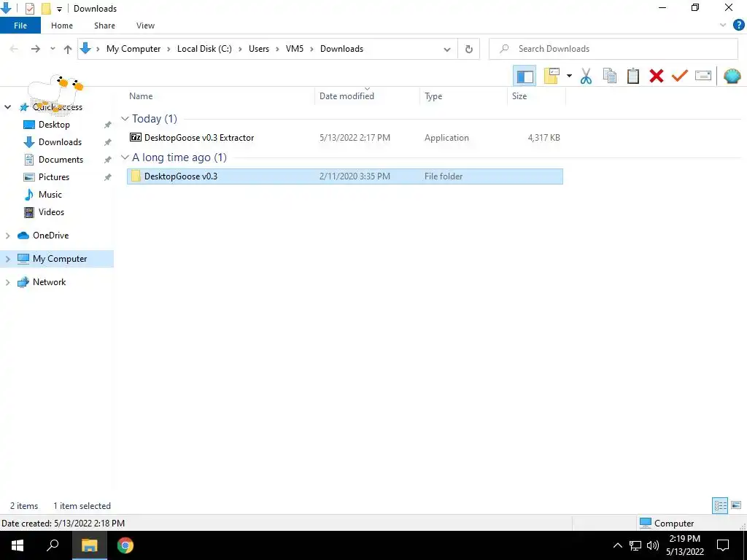Open Music in the navigation pane
Viewport: 747px width, 560px height.
[50, 195]
